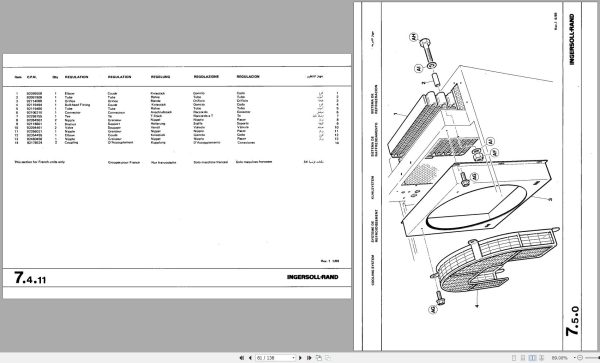Select continuous facing page view
Image resolution: width=600 pixels, height=363 pixels.
click(541, 358)
